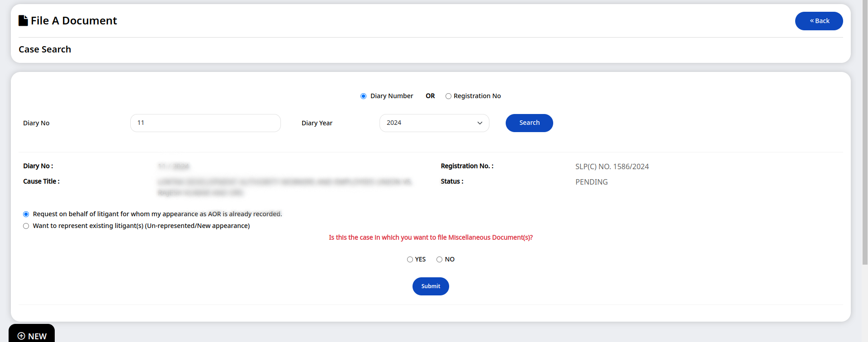This screenshot has height=342, width=868.
Task: Click the Case Search section header
Action: [x=44, y=49]
